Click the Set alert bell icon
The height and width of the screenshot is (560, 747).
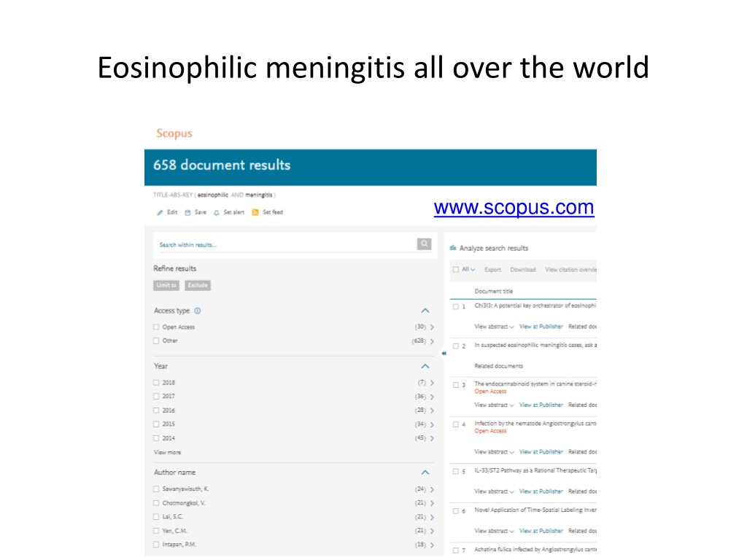coord(216,213)
